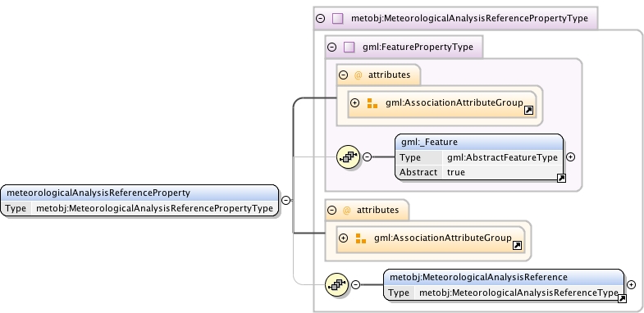Click the lower attributes label
This screenshot has width=644, height=313.
click(x=377, y=210)
